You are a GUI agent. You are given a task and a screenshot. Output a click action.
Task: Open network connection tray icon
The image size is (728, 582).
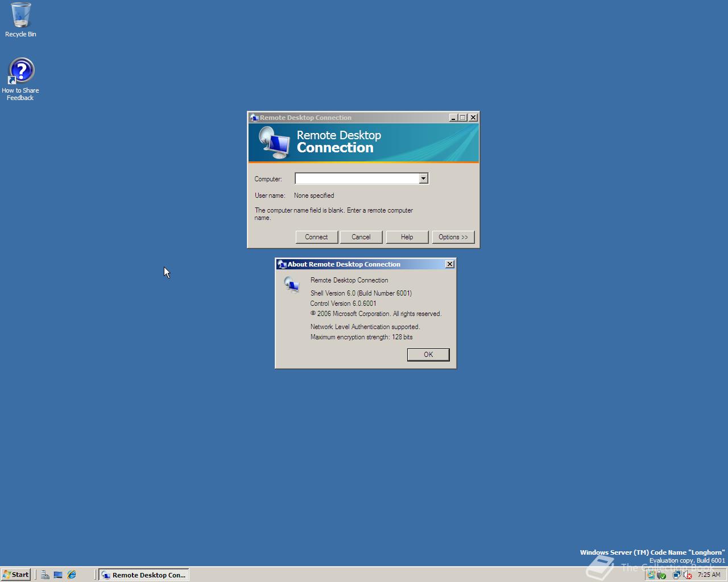point(677,575)
